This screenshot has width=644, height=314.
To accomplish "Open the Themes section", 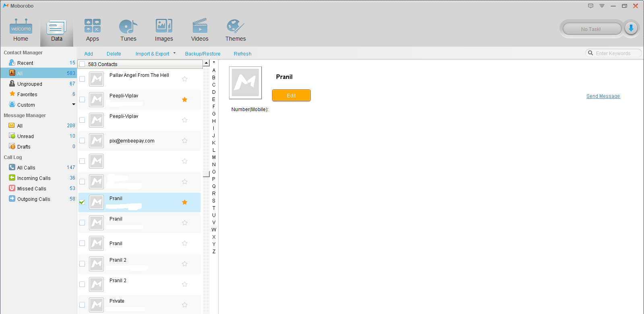I will (235, 30).
